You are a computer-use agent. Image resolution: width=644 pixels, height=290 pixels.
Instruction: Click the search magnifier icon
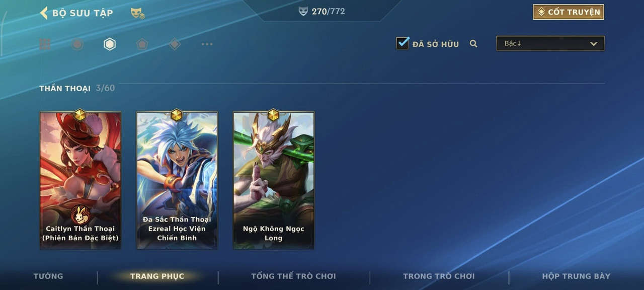473,44
